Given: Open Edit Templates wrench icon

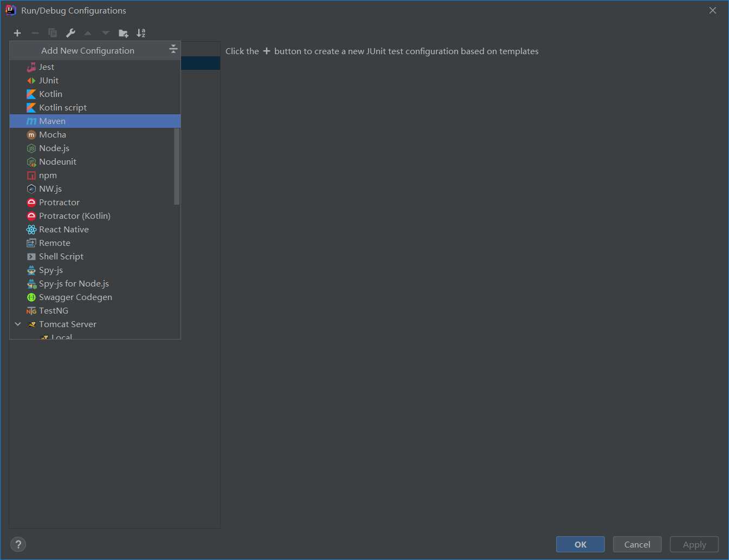Looking at the screenshot, I should pyautogui.click(x=70, y=33).
